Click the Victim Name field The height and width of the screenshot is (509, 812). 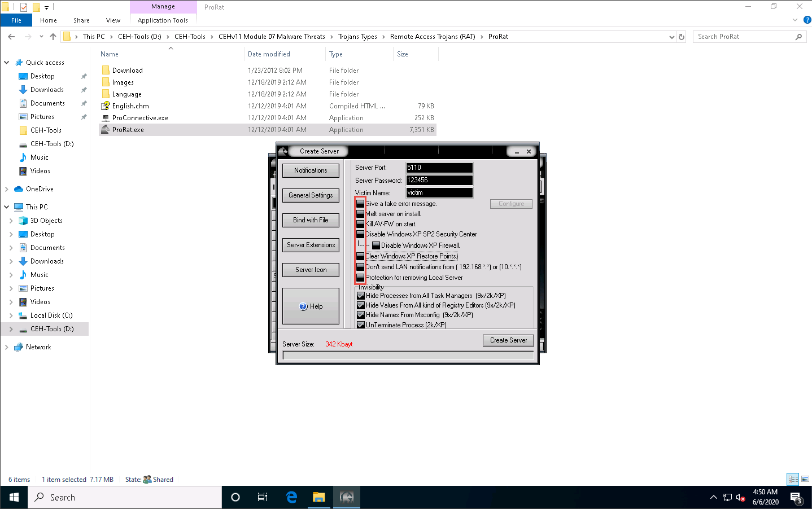(x=439, y=192)
